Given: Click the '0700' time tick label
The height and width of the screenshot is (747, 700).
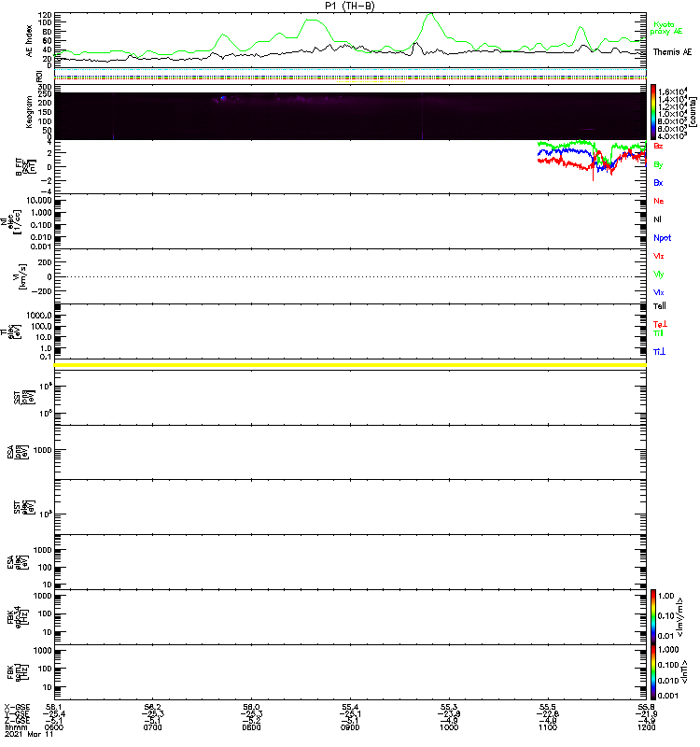Looking at the screenshot, I should (152, 727).
